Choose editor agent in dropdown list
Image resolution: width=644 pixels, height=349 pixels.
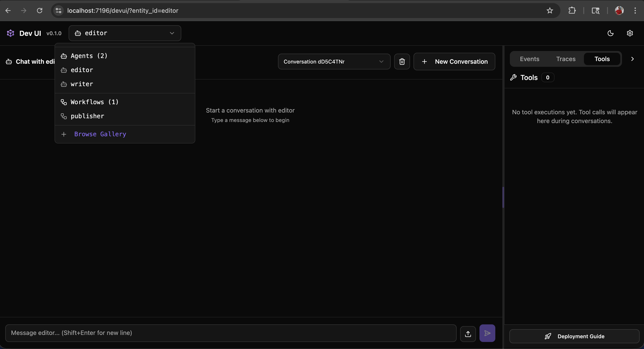click(82, 70)
